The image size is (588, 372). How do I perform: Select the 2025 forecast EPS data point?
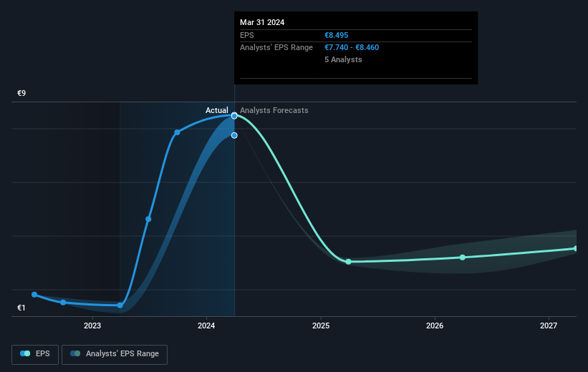pos(348,262)
